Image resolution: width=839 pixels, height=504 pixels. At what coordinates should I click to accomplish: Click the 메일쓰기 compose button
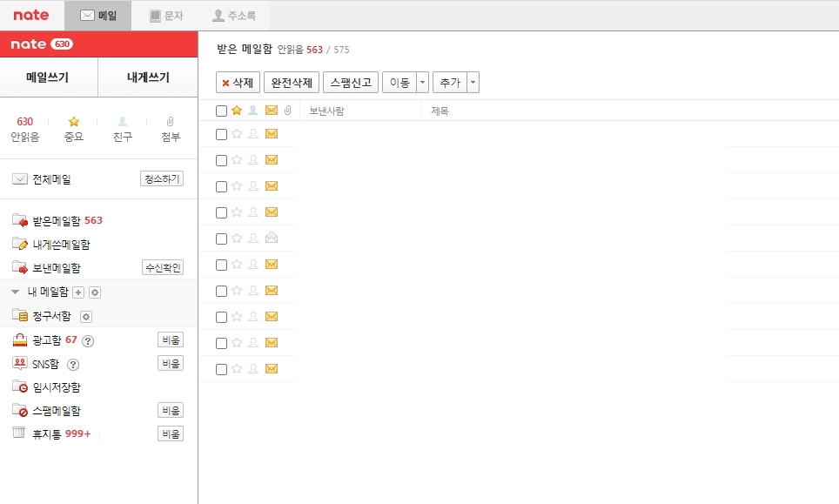pos(49,77)
